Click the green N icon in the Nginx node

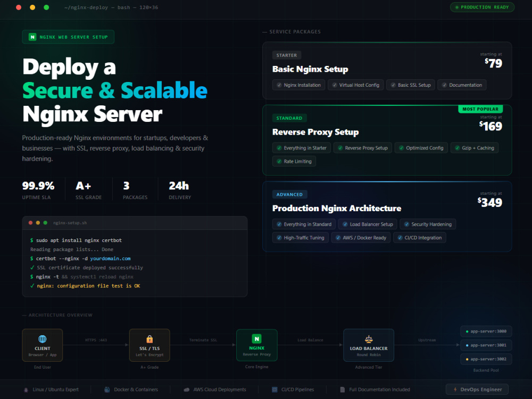[257, 338]
